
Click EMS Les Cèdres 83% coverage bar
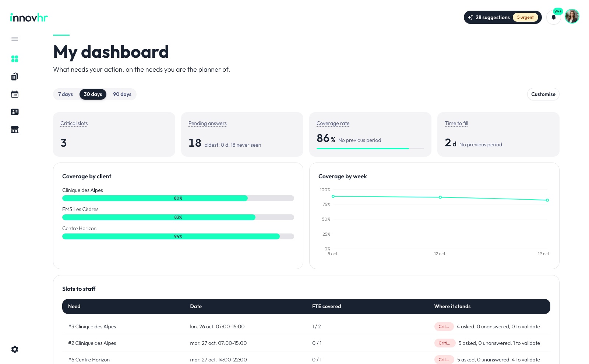tap(178, 217)
